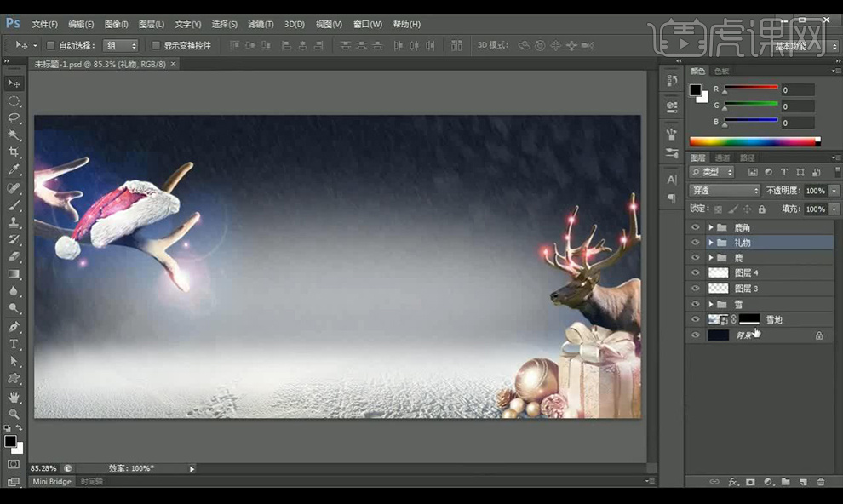Screen dimensions: 843x504
Task: Choose the Horizontal Type tool
Action: point(14,344)
